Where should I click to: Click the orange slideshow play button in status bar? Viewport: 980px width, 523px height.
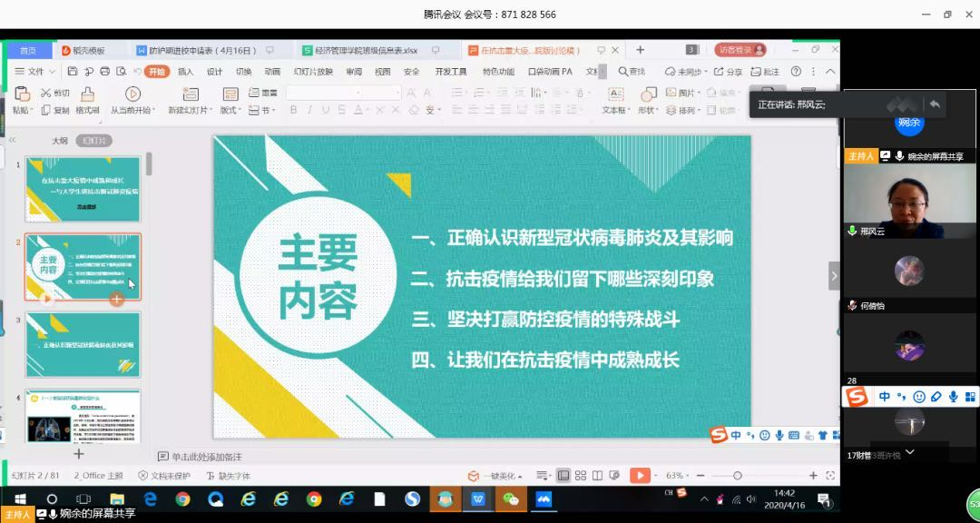tap(640, 476)
